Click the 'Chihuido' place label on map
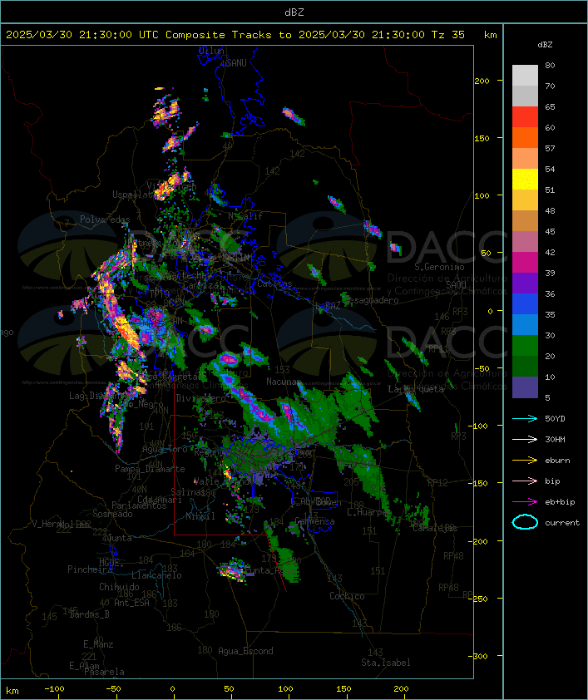The height and width of the screenshot is (700, 588). (x=119, y=587)
